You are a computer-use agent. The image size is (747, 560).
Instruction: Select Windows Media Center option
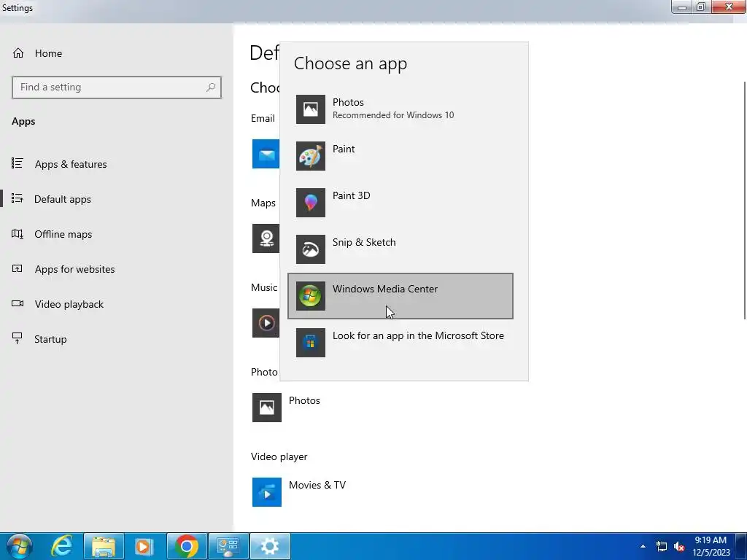(400, 296)
